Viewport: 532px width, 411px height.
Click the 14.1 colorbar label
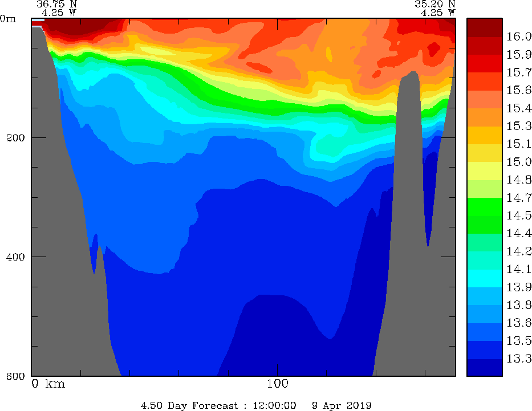[519, 269]
